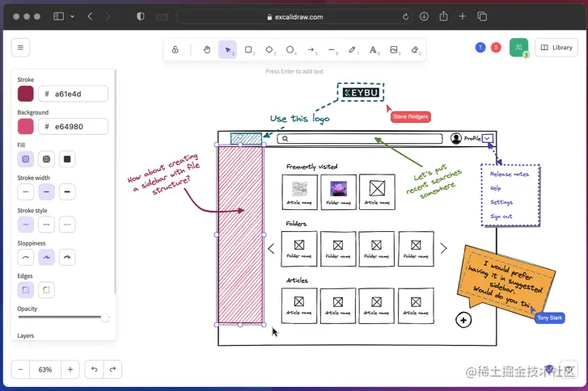This screenshot has height=391, width=588.
Task: Click the excalidraw.com address bar
Action: click(x=294, y=17)
